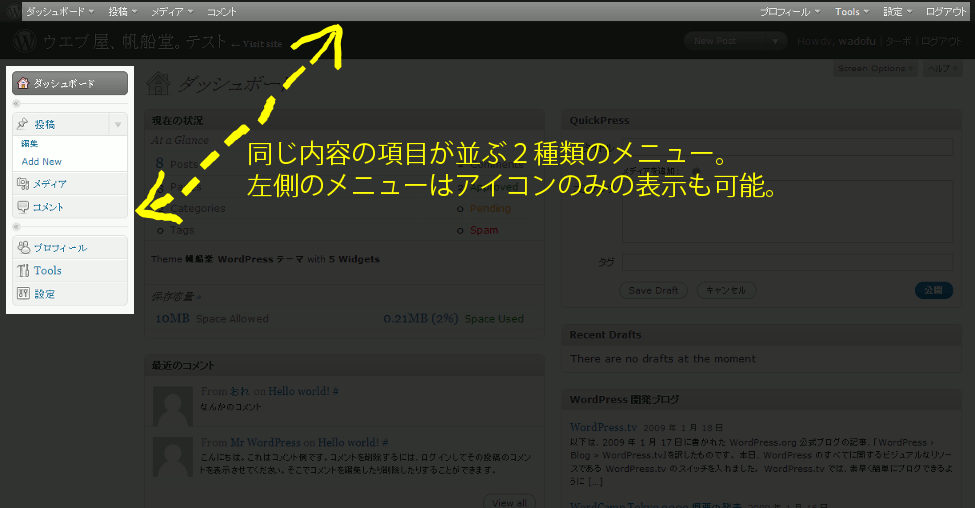Click the Save Draft button in QuickPress
Image resolution: width=975 pixels, height=508 pixels.
coord(654,290)
